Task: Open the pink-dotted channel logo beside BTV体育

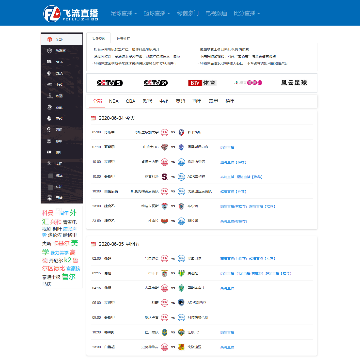Action: pos(248,83)
